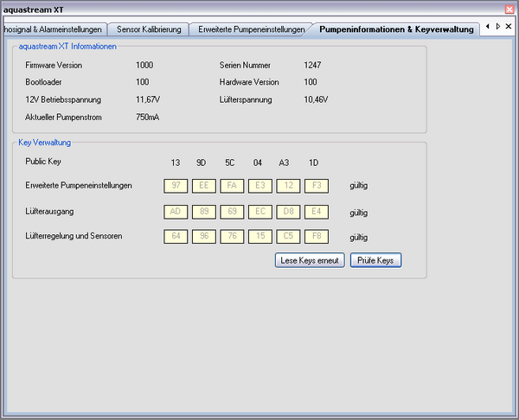Click the public key byte 9D
This screenshot has width=519, height=420.
point(201,162)
